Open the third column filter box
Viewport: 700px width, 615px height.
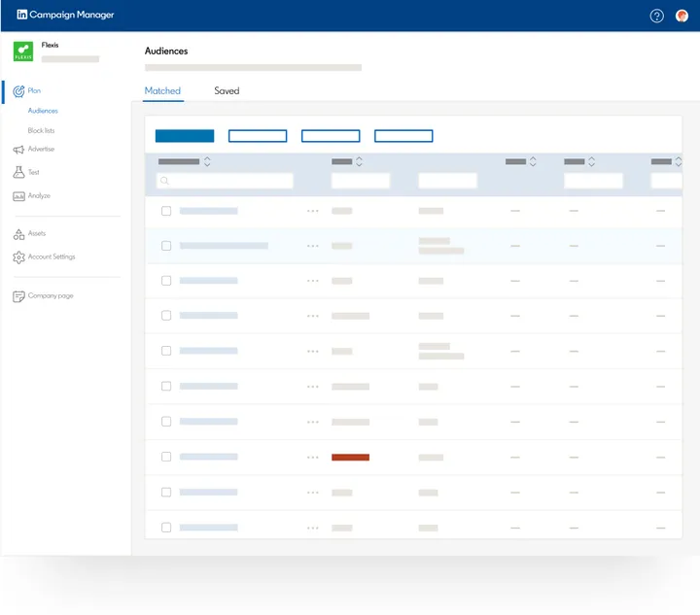tap(448, 181)
